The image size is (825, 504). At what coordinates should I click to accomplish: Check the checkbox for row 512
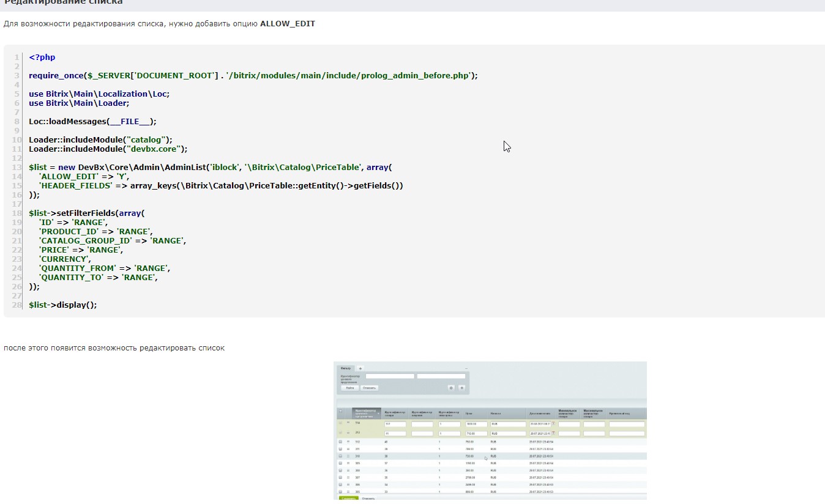(341, 441)
